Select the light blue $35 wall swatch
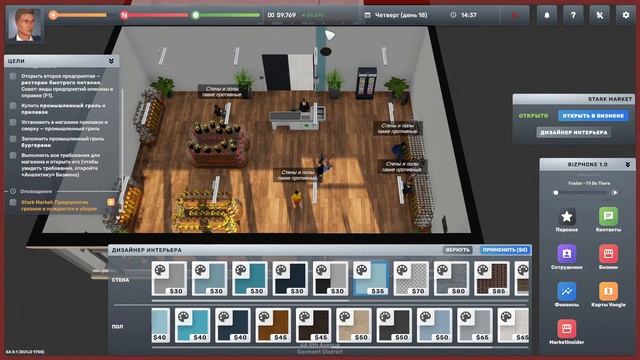 pyautogui.click(x=371, y=278)
